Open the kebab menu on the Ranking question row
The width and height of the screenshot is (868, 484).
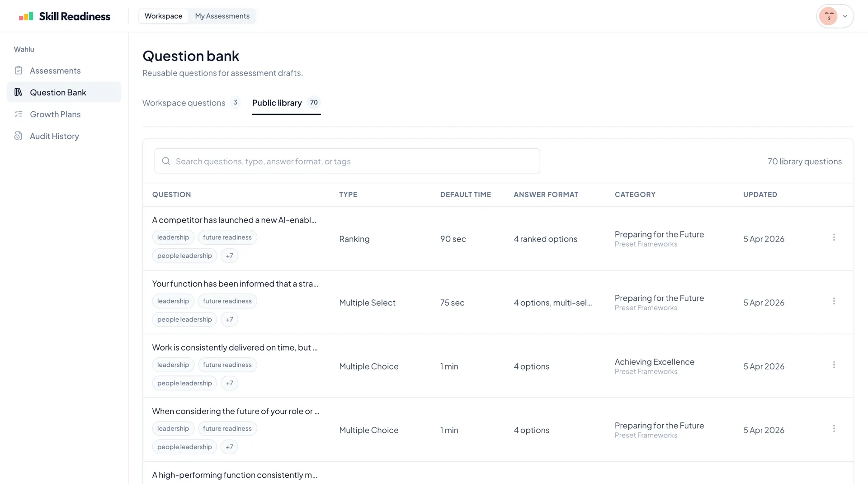click(x=834, y=237)
